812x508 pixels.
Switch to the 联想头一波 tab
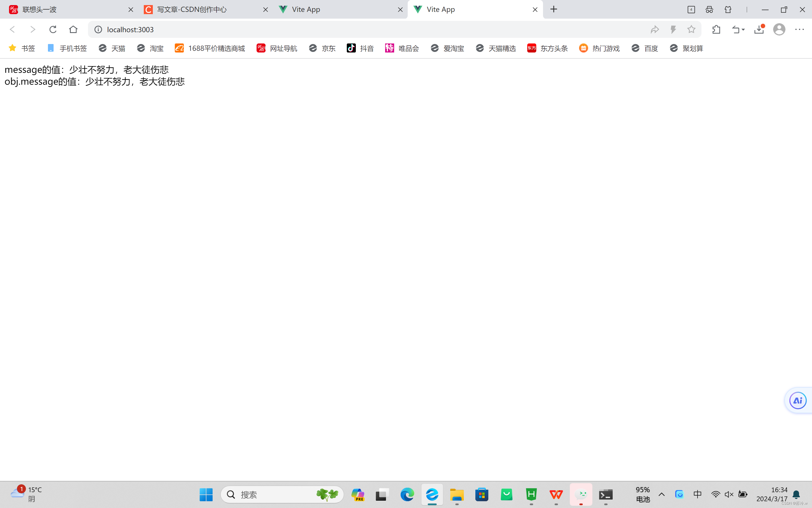[x=69, y=9]
